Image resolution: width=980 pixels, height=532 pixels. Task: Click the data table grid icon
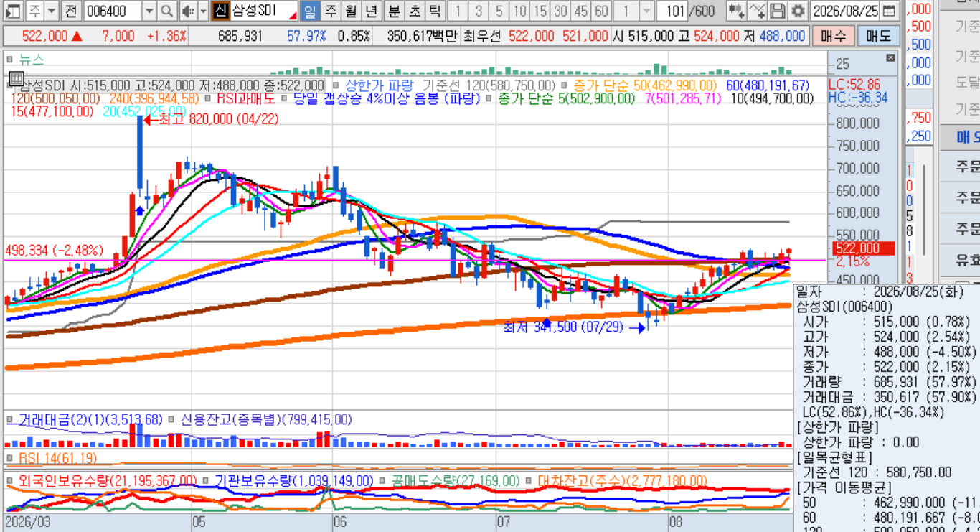17,78
